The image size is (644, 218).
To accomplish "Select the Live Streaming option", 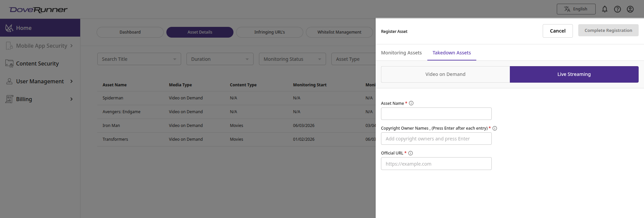I will click(574, 74).
